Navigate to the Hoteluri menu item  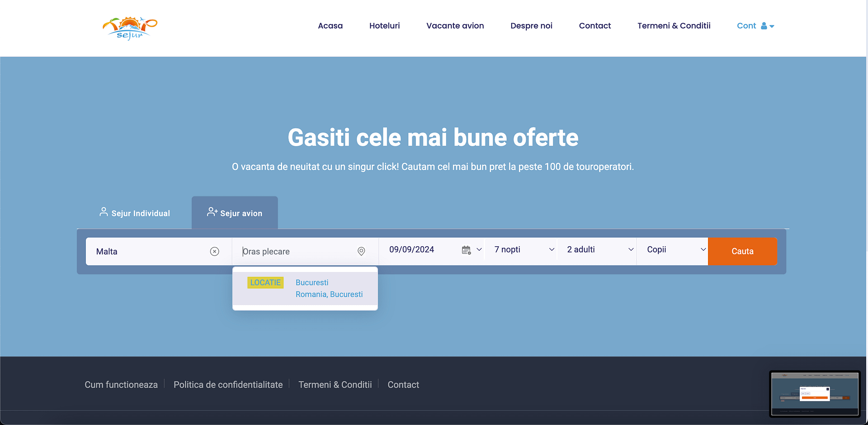[x=384, y=26]
